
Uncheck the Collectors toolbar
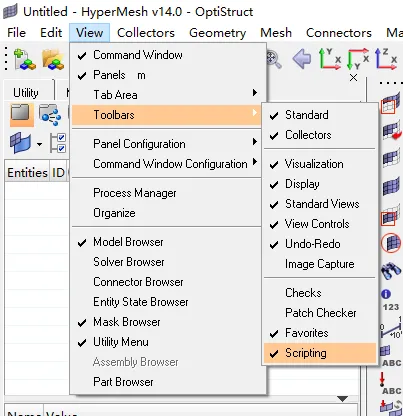[320, 135]
